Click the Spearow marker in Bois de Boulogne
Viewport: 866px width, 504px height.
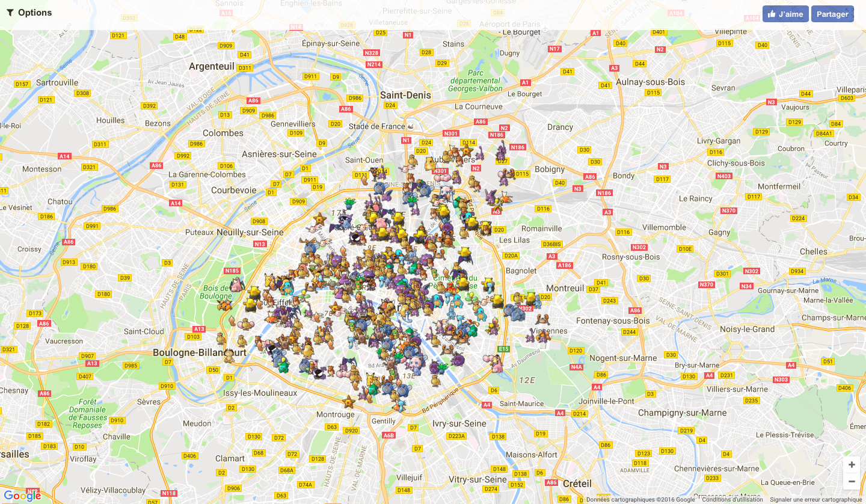point(224,305)
